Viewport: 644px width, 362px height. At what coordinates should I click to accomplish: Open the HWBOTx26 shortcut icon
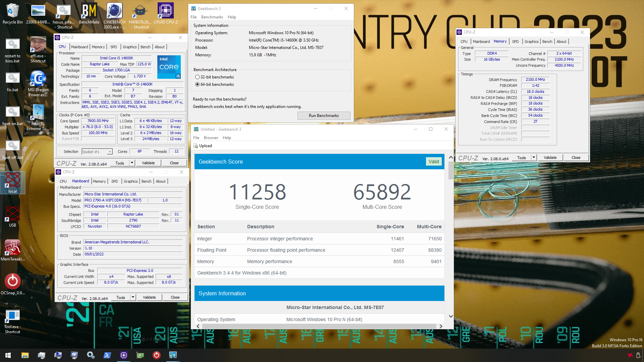click(x=140, y=16)
